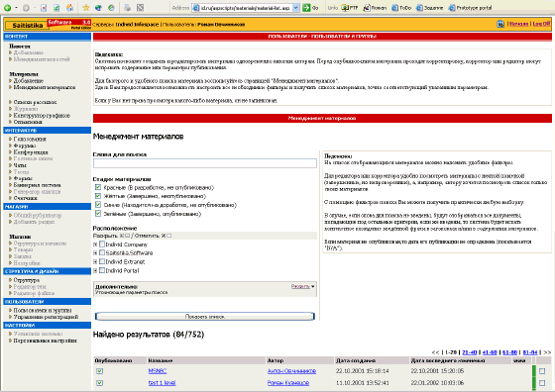
Task: Toggle Жёлтые stage checkbox
Action: coord(98,196)
